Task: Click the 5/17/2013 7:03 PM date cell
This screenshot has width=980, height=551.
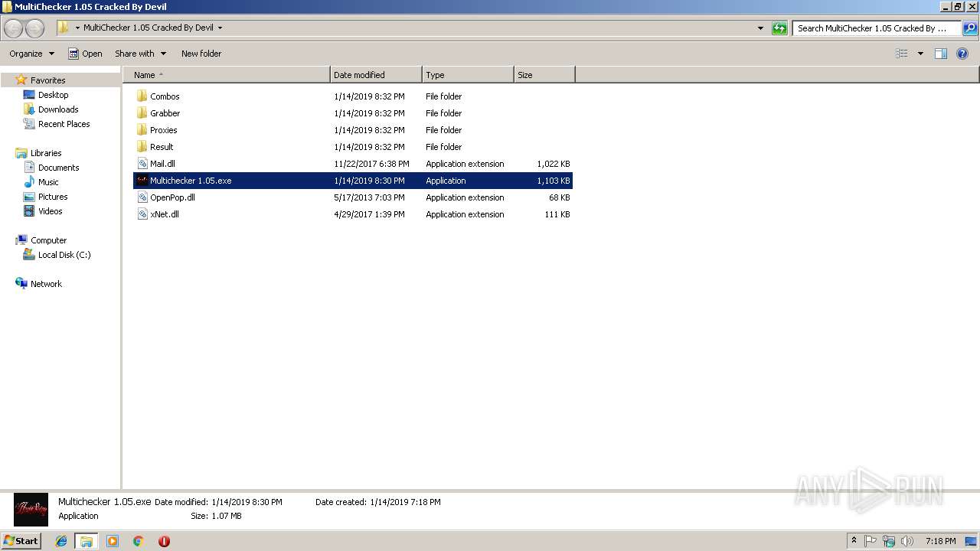Action: point(369,197)
